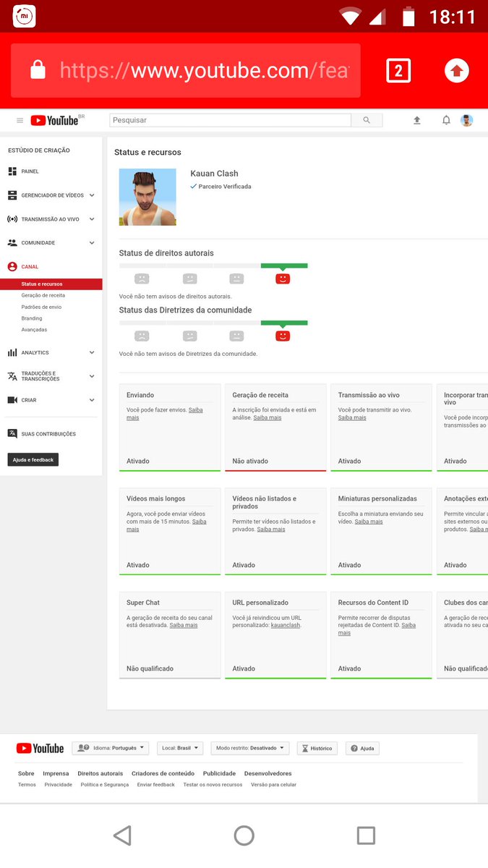Click the Testar os novos recursos link
Screen dimensions: 488x868
[x=213, y=785]
